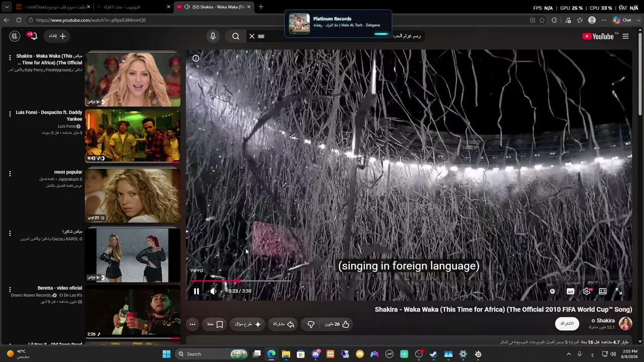Like the Waka Waka video
Image resolution: width=644 pixels, height=362 pixels.
[x=338, y=324]
